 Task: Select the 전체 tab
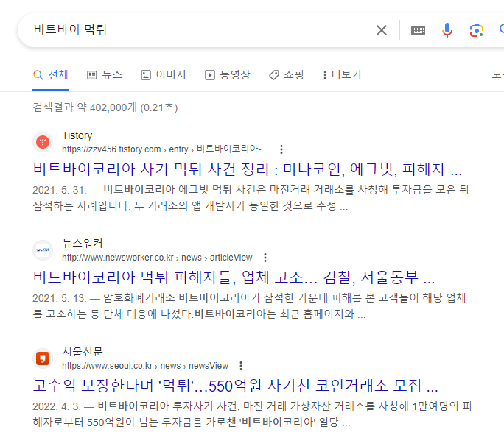click(50, 75)
